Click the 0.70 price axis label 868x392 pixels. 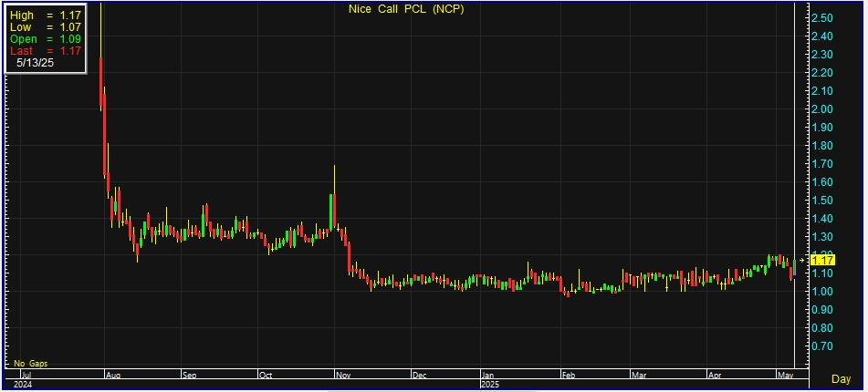point(822,346)
